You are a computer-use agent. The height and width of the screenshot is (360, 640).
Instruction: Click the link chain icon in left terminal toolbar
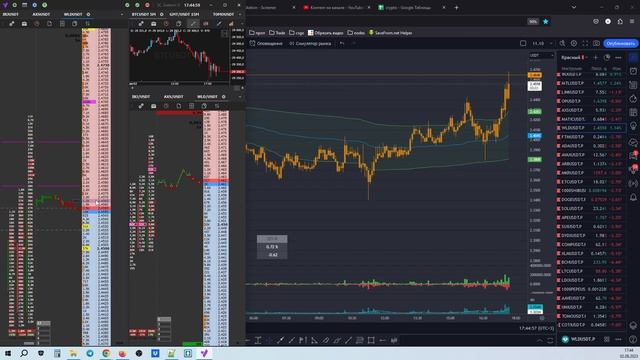coord(12,24)
